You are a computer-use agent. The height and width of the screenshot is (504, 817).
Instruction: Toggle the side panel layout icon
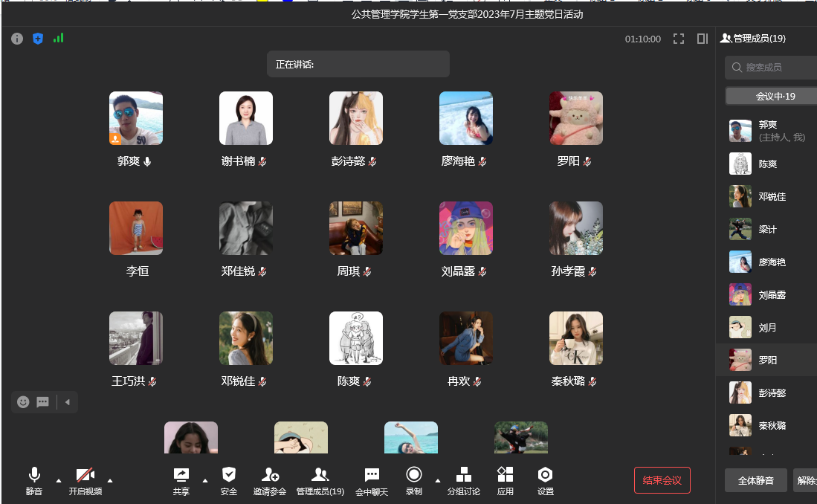[x=702, y=39]
